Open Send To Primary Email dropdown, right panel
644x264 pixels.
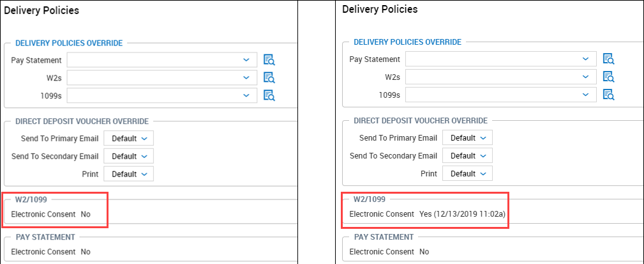click(468, 138)
